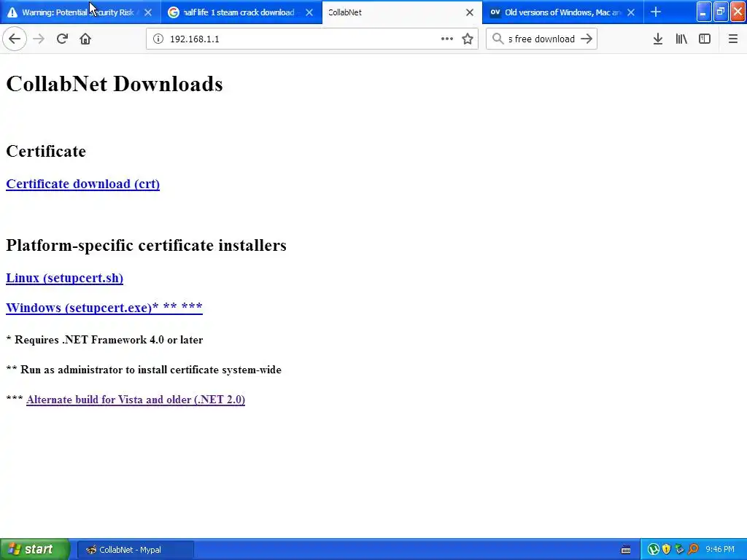This screenshot has width=747, height=560.
Task: Focus the search box with free download
Action: pyautogui.click(x=541, y=39)
